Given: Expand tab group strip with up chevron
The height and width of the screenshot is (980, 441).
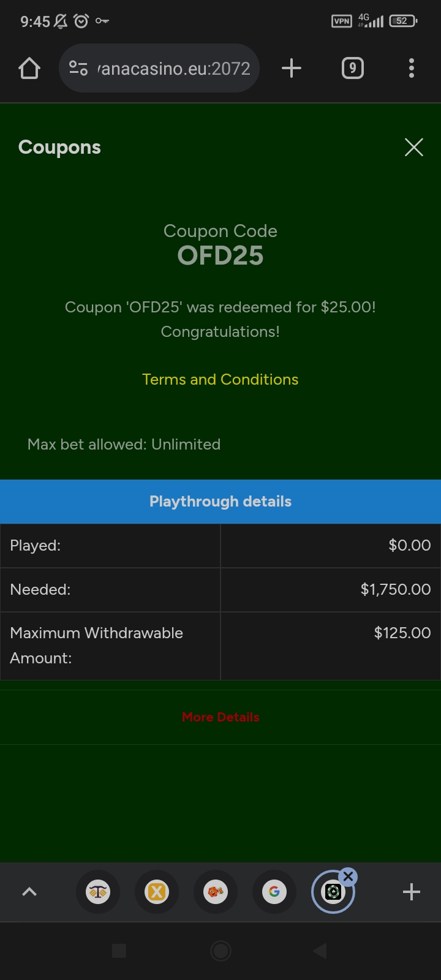Looking at the screenshot, I should pyautogui.click(x=29, y=892).
